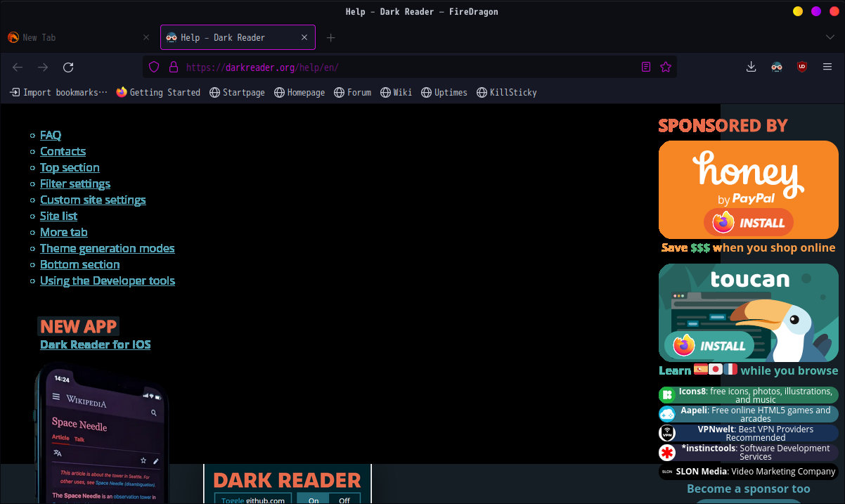
Task: Bookmark this page with the star
Action: point(666,67)
